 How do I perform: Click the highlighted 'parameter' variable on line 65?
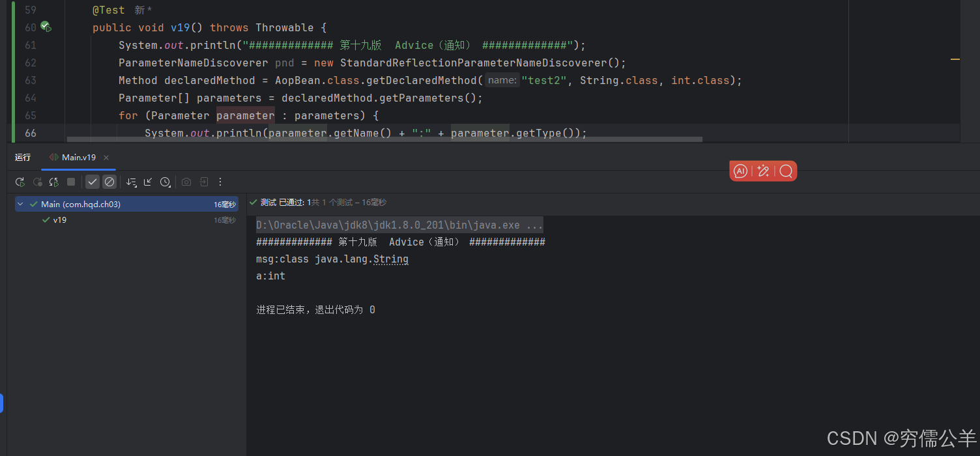click(x=246, y=116)
